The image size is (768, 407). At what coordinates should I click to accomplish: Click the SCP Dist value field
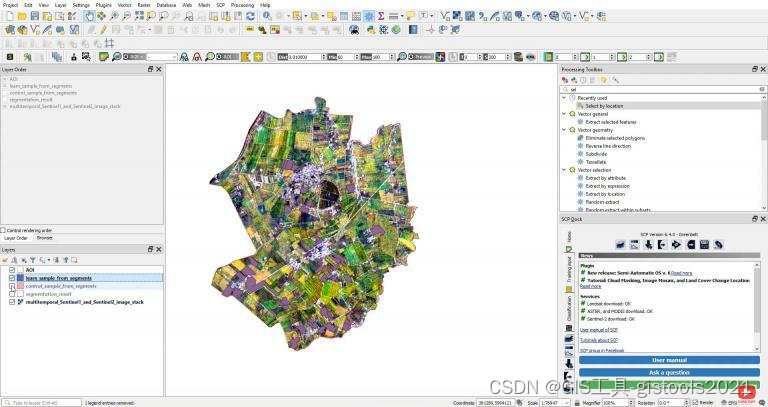(304, 57)
